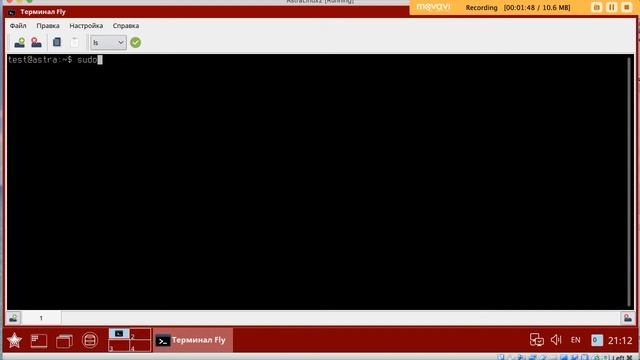The width and height of the screenshot is (640, 360).
Task: Pause the Movavi recording
Action: 611,7
